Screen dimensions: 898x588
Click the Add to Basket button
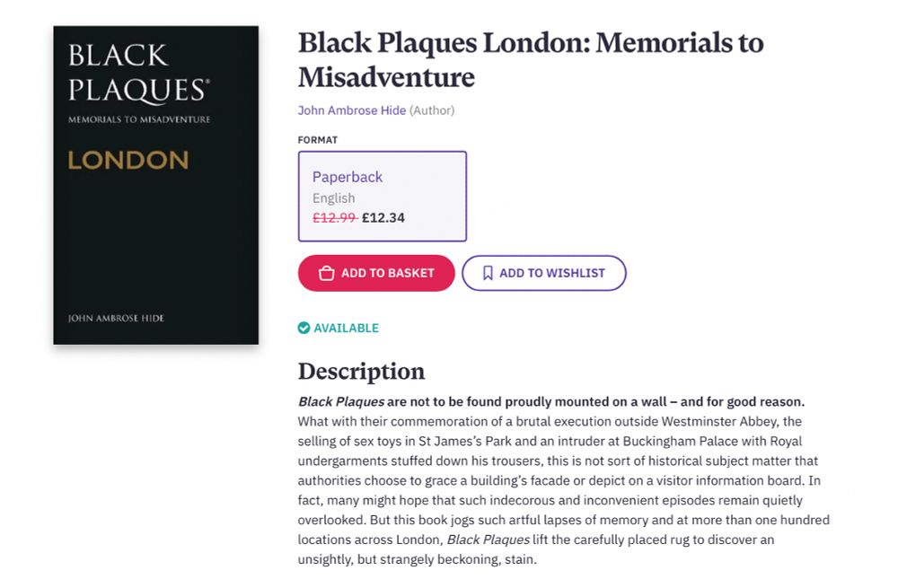[375, 272]
